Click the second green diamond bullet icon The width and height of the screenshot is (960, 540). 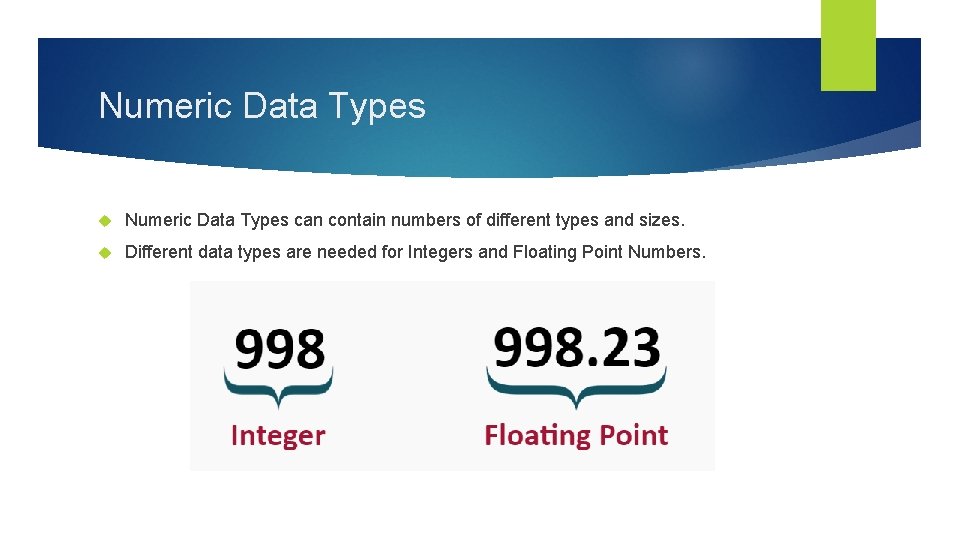pos(105,252)
